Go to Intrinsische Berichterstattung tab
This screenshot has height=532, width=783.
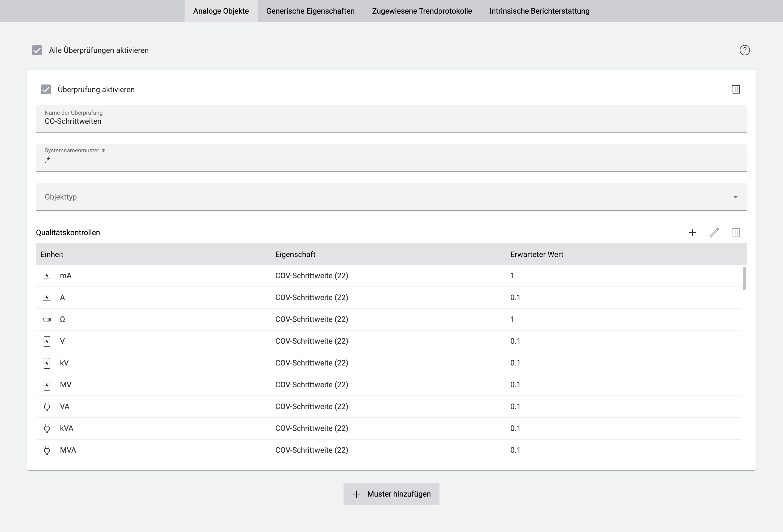(x=539, y=11)
